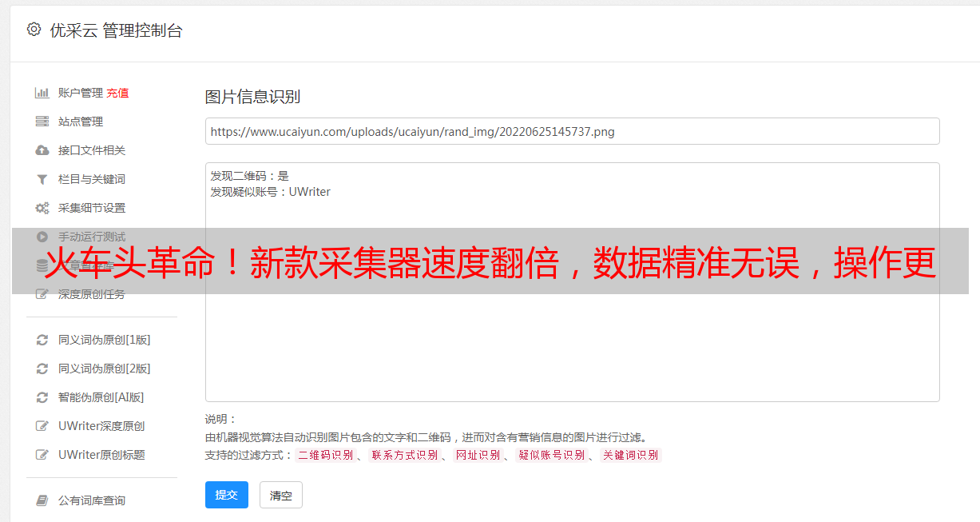The width and height of the screenshot is (980, 522).
Task: Click the cloud upload icon beside 接口文件相关
Action: point(42,150)
